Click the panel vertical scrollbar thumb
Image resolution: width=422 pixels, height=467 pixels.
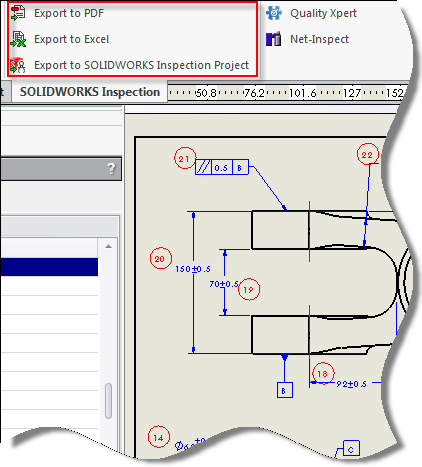[108, 401]
